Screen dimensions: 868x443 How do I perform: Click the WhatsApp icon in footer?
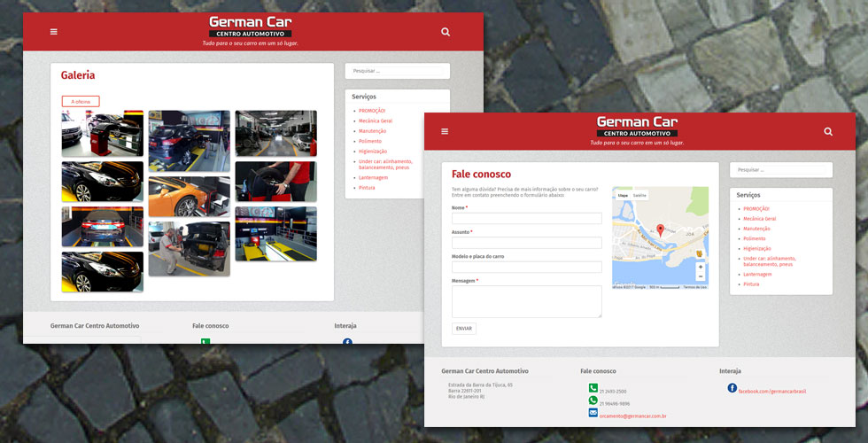593,400
